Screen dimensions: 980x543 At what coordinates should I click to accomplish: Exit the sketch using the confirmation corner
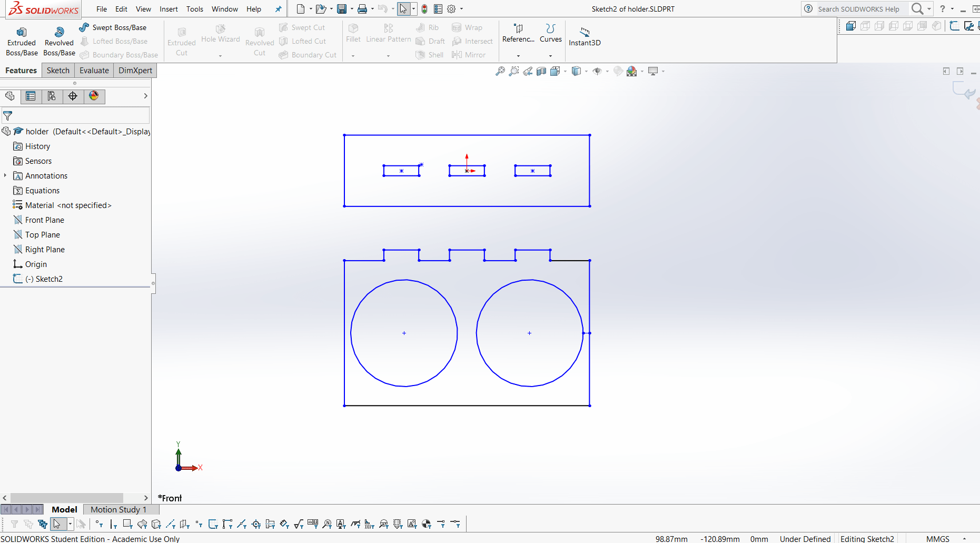(964, 91)
